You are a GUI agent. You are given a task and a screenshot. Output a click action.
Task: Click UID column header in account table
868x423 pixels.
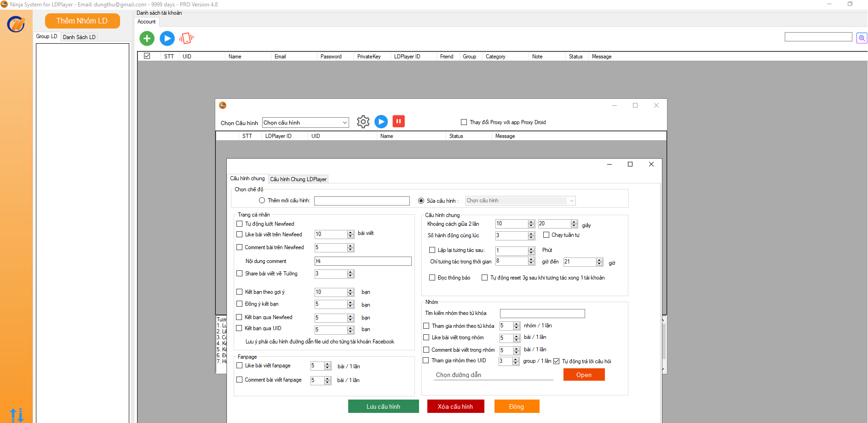[202, 57]
